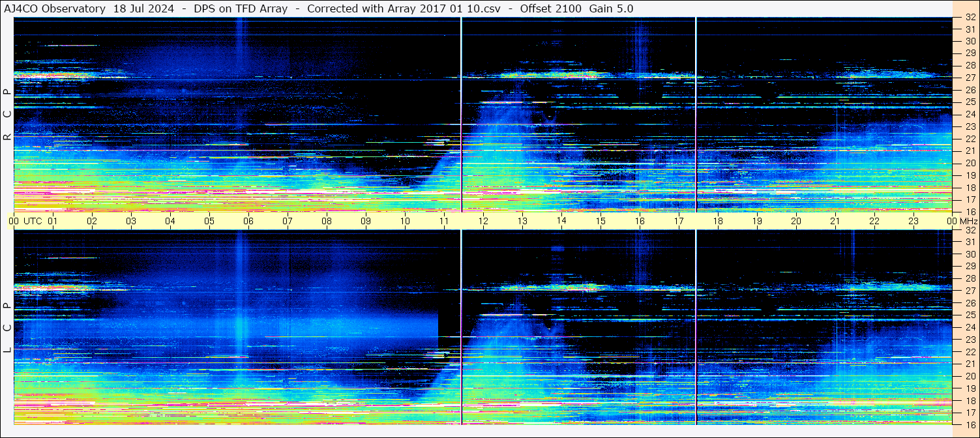Click the vertical "R C P" panel label

coord(7,114)
